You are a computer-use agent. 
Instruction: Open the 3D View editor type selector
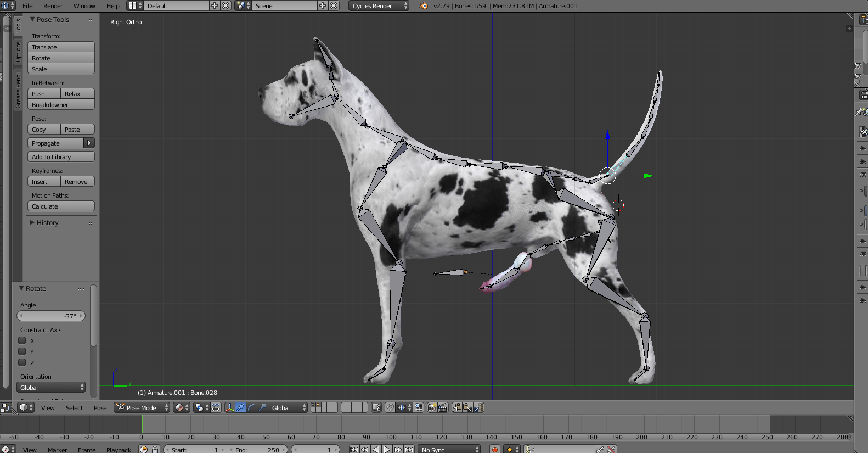[26, 407]
